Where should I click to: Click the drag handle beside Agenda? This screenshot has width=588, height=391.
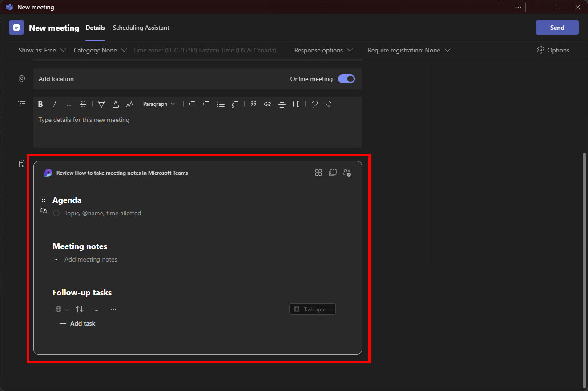[44, 200]
